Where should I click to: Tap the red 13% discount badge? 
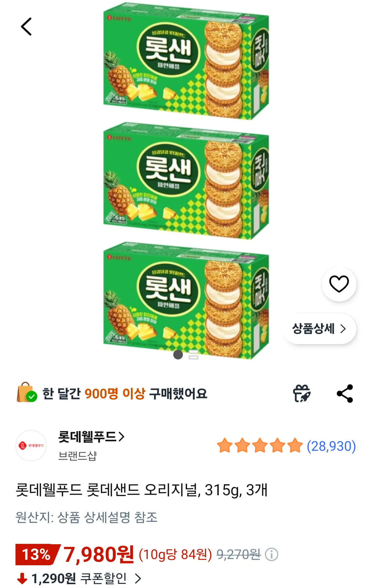tap(37, 555)
